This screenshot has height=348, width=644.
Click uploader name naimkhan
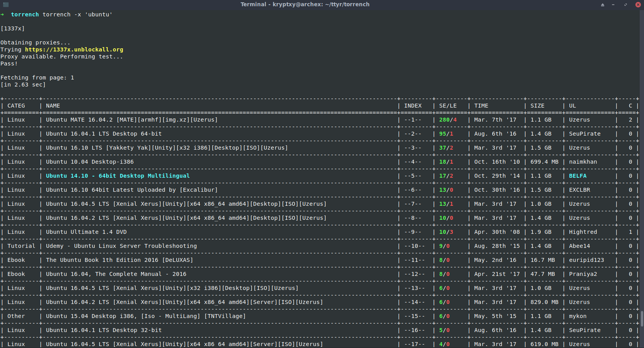click(583, 162)
